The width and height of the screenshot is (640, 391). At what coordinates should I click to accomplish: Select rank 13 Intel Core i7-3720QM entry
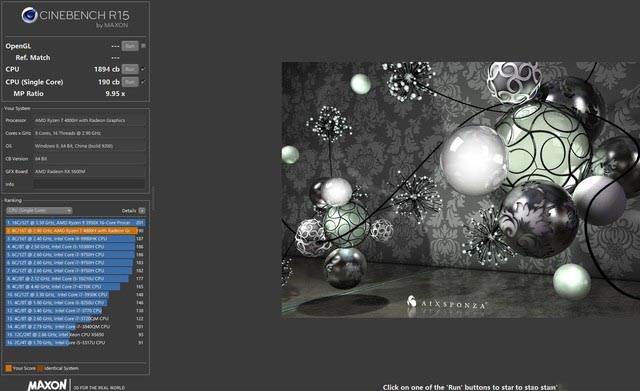pos(75,319)
